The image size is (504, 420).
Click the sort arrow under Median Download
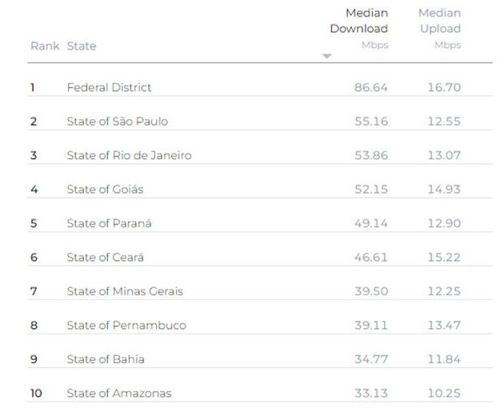(326, 56)
